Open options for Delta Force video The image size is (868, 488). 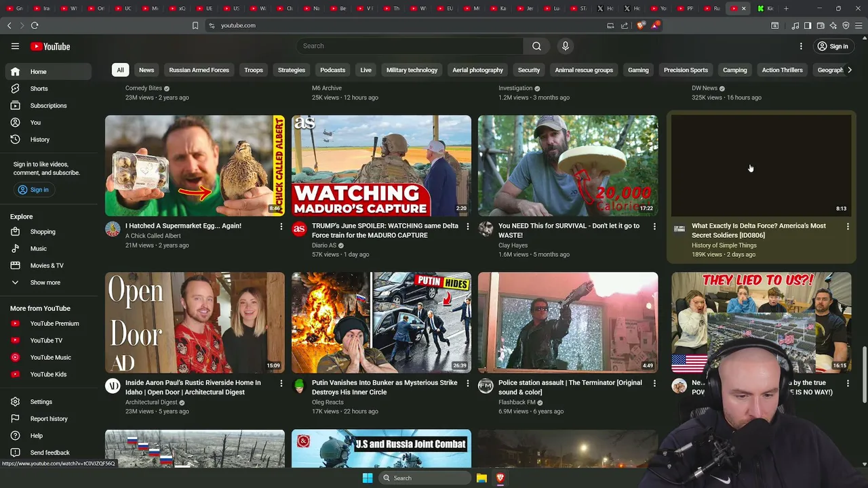coord(848,226)
